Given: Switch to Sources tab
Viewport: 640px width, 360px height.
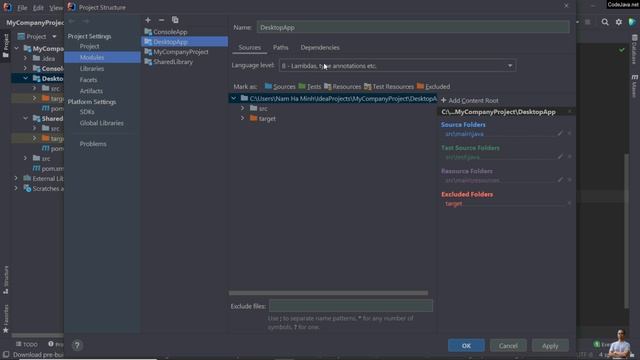Looking at the screenshot, I should coord(250,48).
